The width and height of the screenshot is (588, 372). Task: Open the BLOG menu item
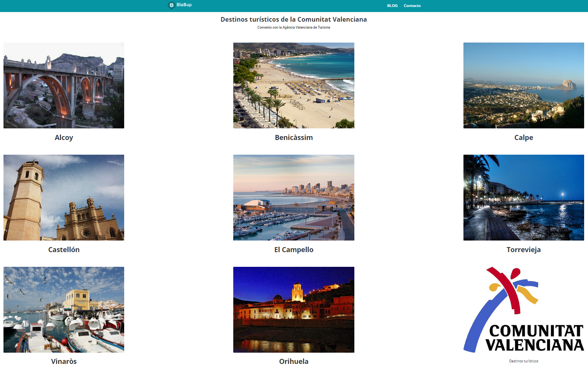coord(392,6)
